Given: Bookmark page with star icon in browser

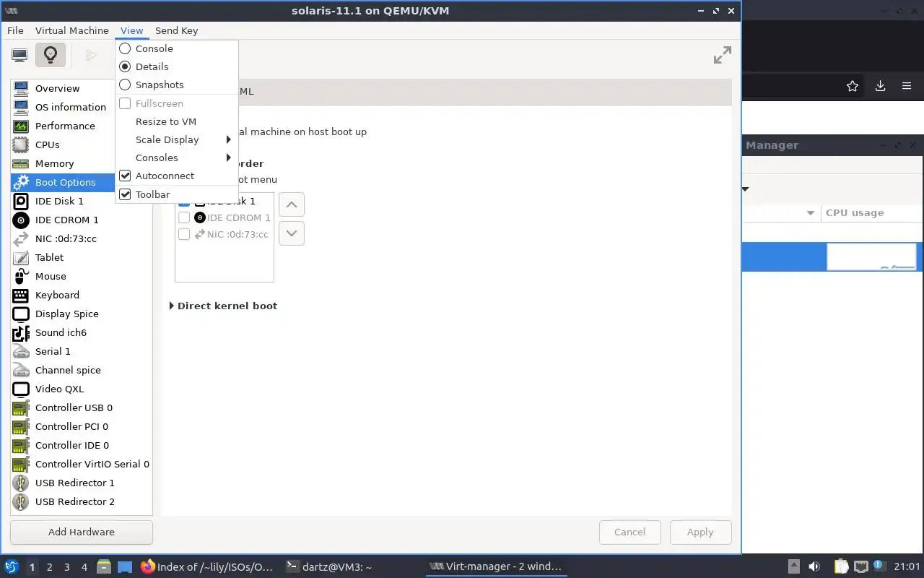Looking at the screenshot, I should [853, 86].
